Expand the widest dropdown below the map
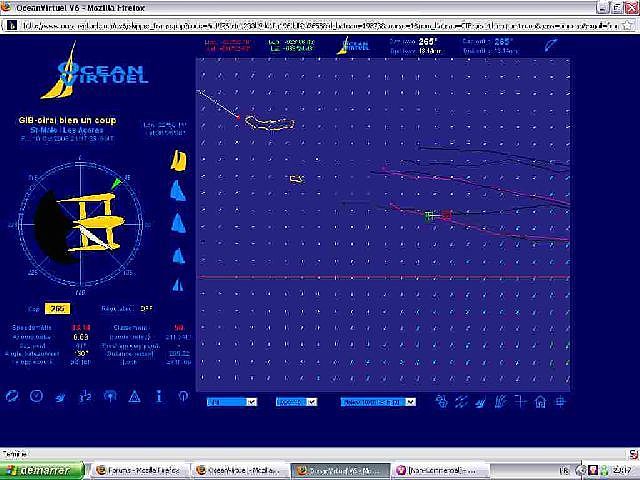This screenshot has height=480, width=640. (377, 402)
